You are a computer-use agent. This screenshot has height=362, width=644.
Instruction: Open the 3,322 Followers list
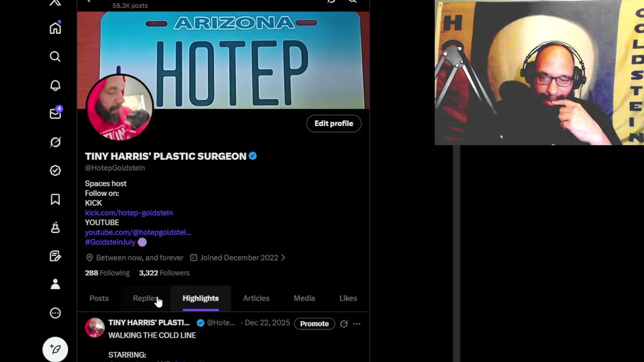pyautogui.click(x=164, y=273)
